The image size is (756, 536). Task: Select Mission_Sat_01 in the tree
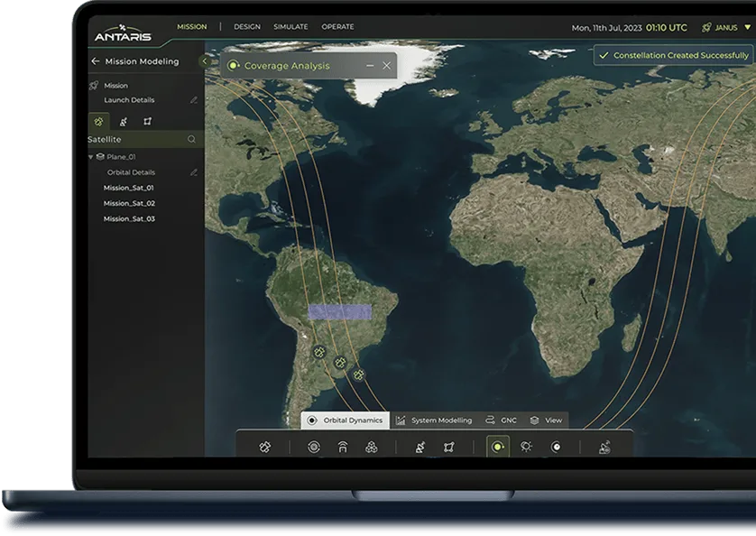(x=129, y=188)
